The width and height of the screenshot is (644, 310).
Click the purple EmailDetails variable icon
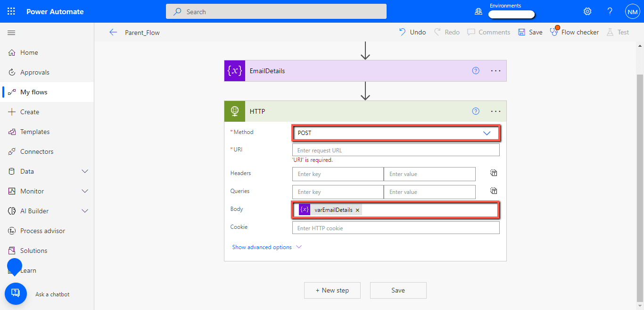pos(235,71)
